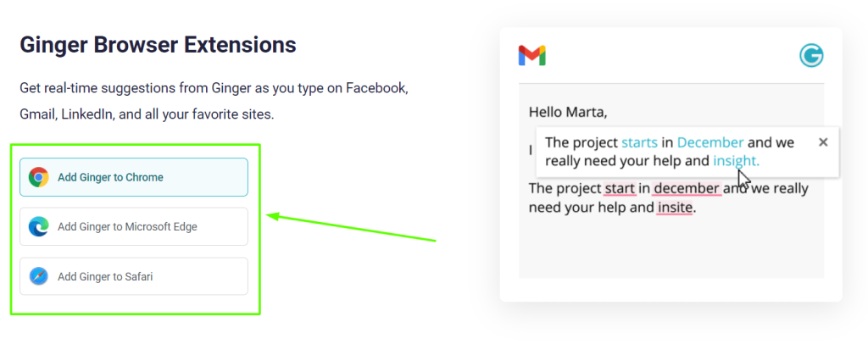Click the underlined word "start"
This screenshot has height=361, width=868.
(x=620, y=188)
